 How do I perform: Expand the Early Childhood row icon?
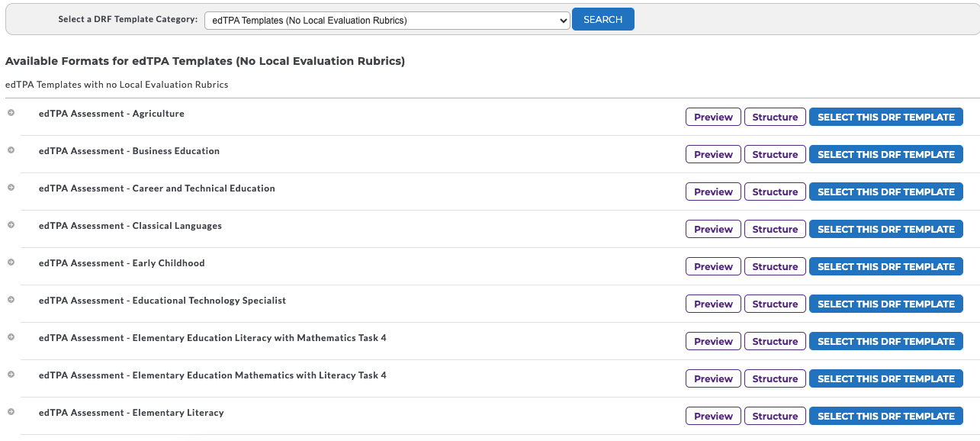pyautogui.click(x=11, y=262)
